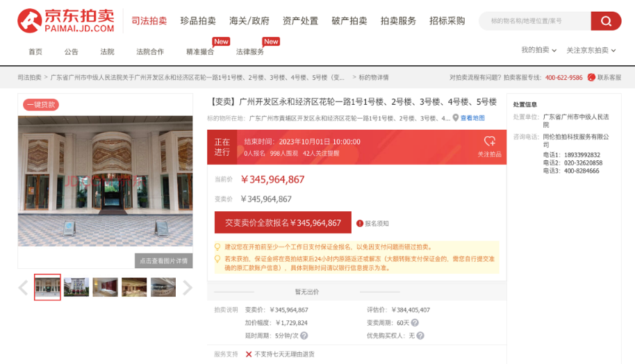Click the help icon beside 延时周期 5分钟/次
This screenshot has width=635, height=364.
tap(304, 336)
